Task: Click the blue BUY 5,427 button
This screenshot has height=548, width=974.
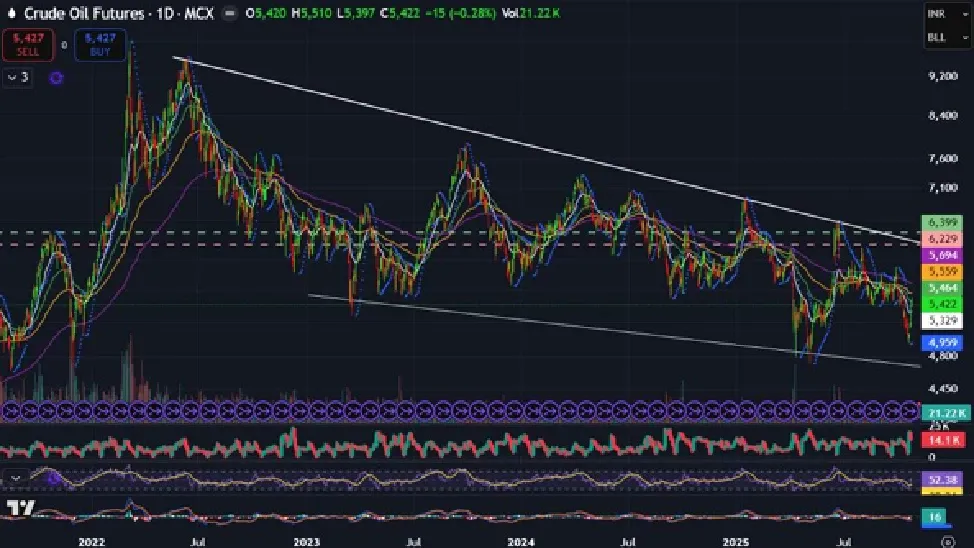Action: click(x=100, y=45)
